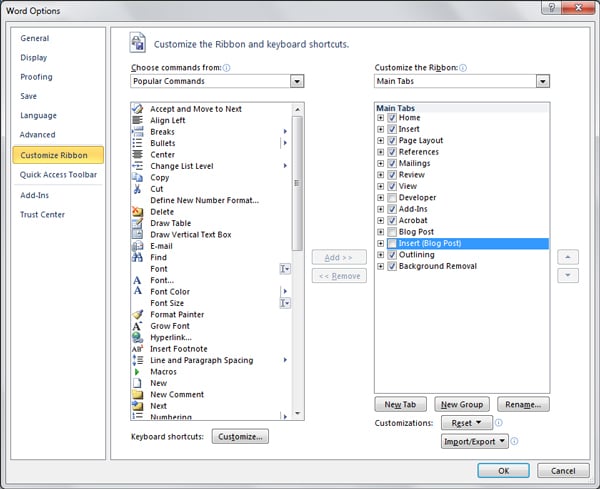Confirm with the OK button

(504, 471)
